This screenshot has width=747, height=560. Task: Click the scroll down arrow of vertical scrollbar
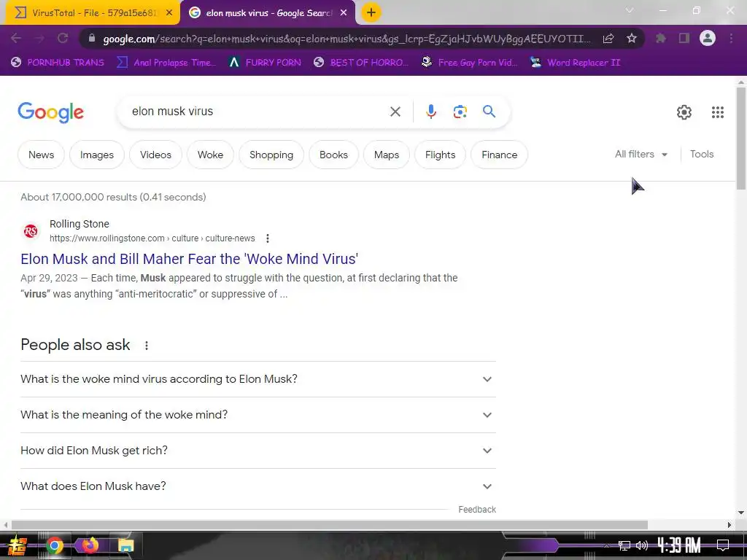741,513
